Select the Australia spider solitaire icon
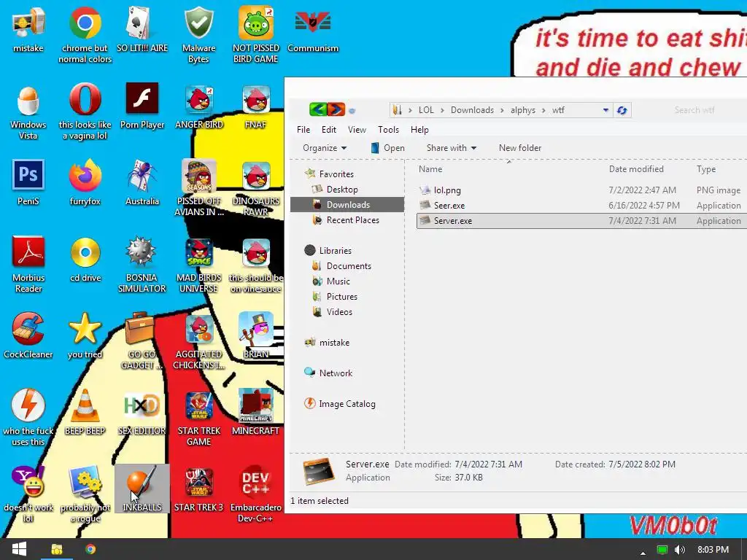747x560 pixels. [x=142, y=182]
